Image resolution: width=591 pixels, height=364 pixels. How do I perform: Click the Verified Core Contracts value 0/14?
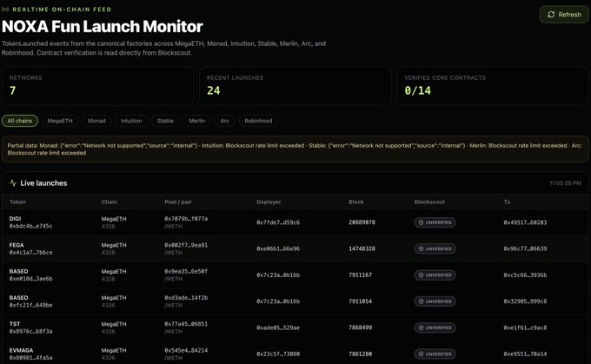(x=418, y=91)
